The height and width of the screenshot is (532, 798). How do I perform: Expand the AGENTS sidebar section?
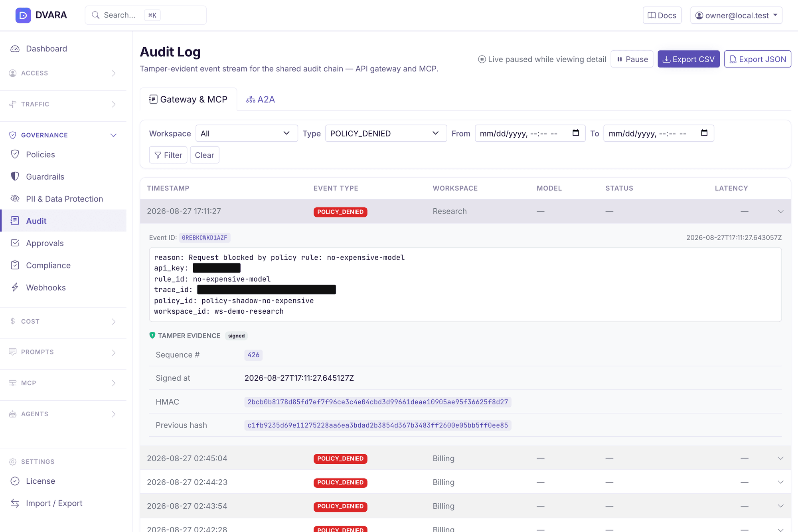click(x=63, y=414)
